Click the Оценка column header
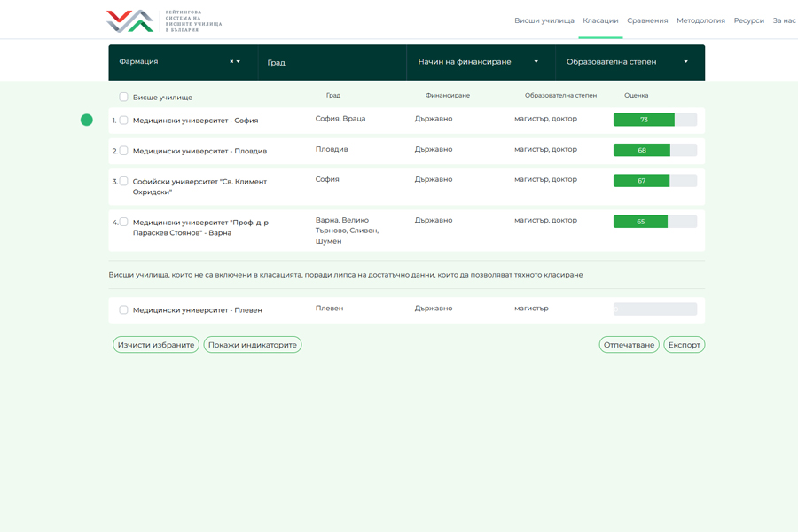798x532 pixels. (x=636, y=95)
